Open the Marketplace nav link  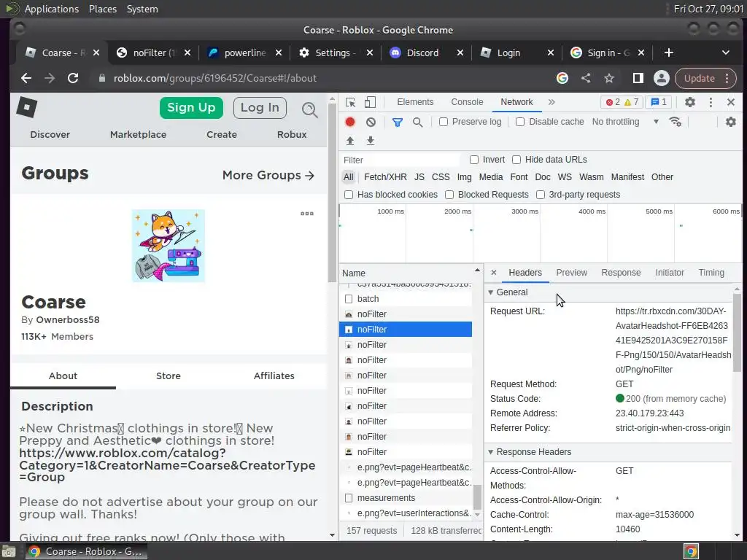coord(138,135)
